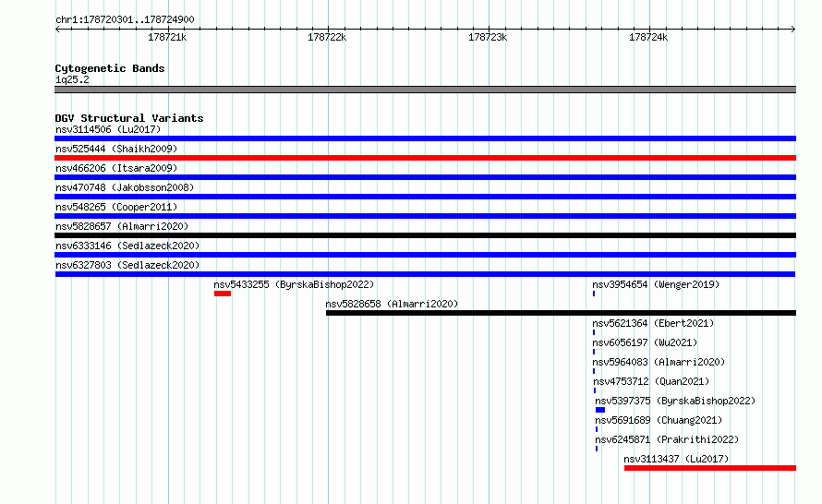Click the chr1:178720301..178724900 coordinates text
The height and width of the screenshot is (504, 822).
coord(125,19)
